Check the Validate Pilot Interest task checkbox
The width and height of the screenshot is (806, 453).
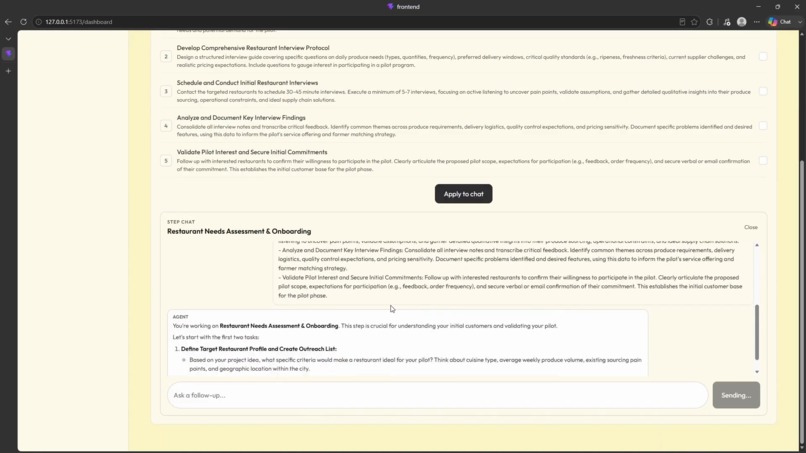click(763, 161)
